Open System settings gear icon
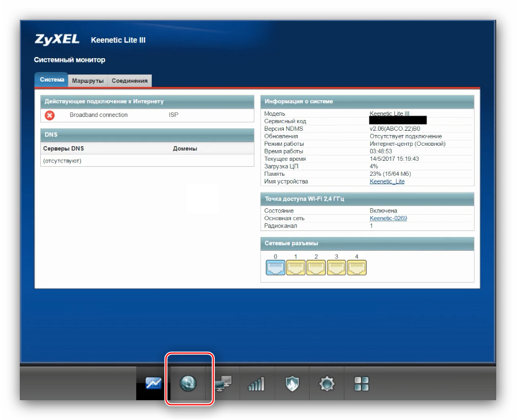The image size is (516, 420). (327, 383)
